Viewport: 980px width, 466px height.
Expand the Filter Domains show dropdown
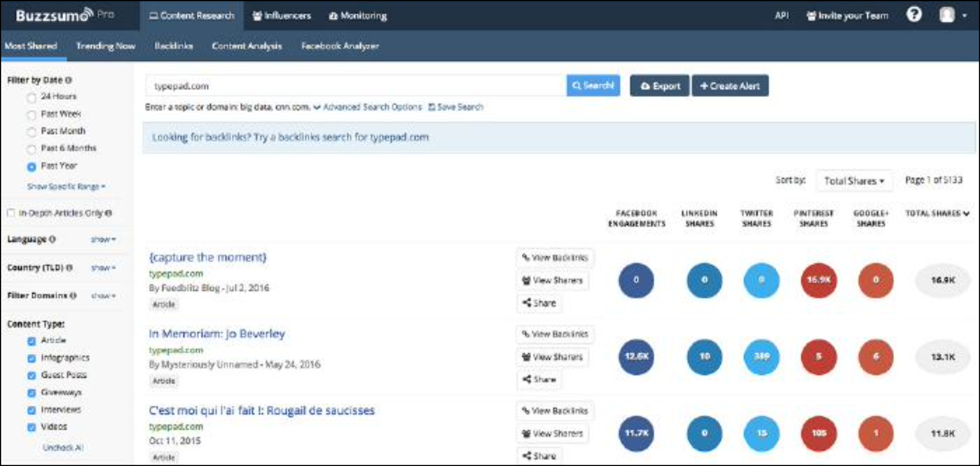(x=103, y=295)
